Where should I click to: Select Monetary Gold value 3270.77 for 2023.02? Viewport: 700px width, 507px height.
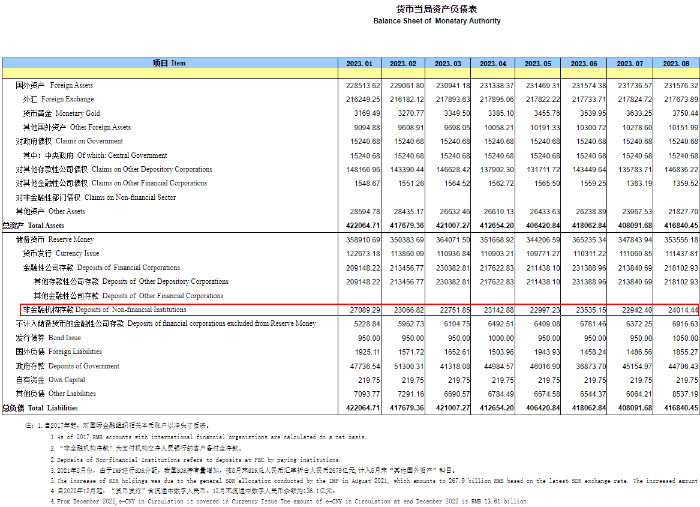[x=411, y=113]
